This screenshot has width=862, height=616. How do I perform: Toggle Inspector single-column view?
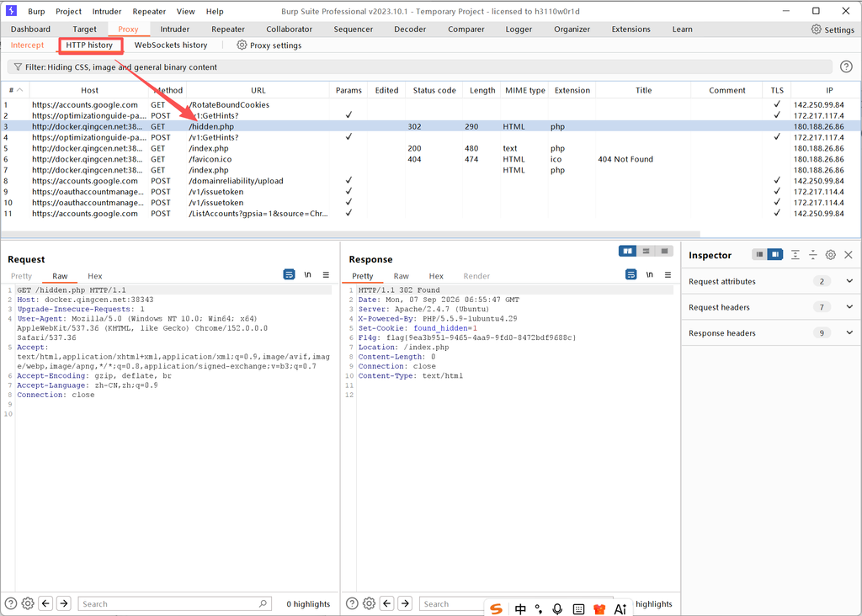tap(760, 254)
